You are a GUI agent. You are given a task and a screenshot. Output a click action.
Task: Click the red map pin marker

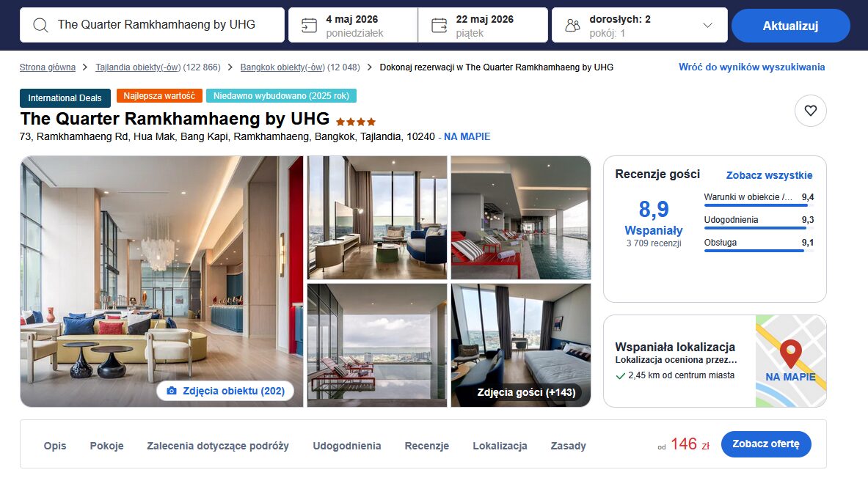[x=790, y=353]
